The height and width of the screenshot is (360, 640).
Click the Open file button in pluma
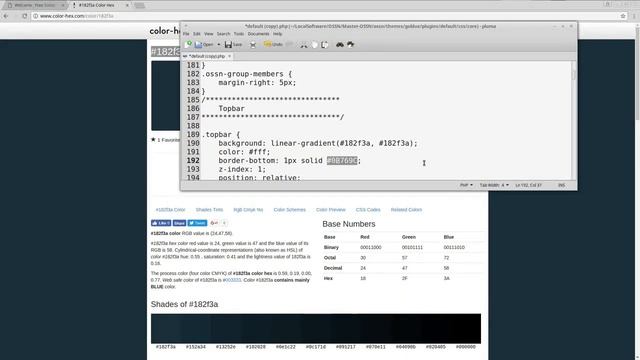click(x=204, y=44)
